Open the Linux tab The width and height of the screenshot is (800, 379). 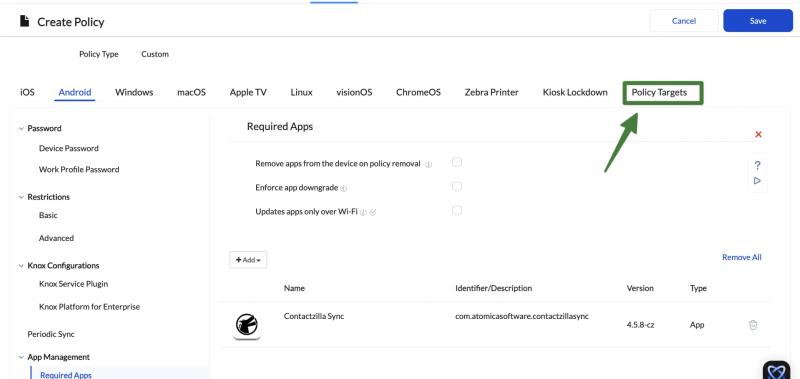(302, 92)
